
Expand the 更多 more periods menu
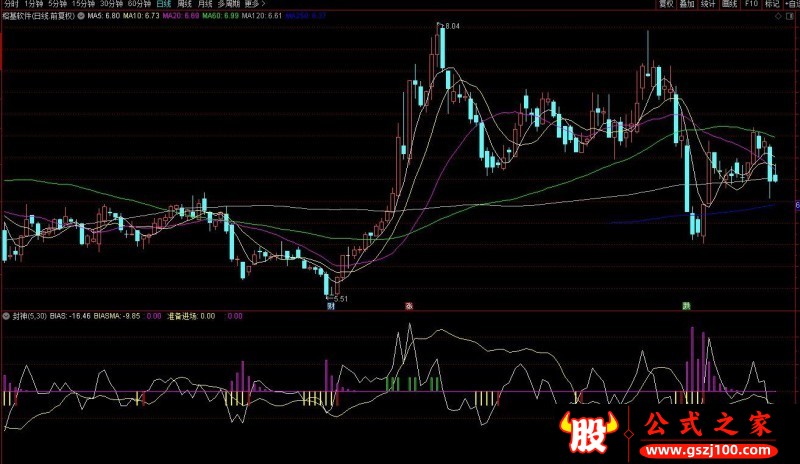[x=255, y=4]
